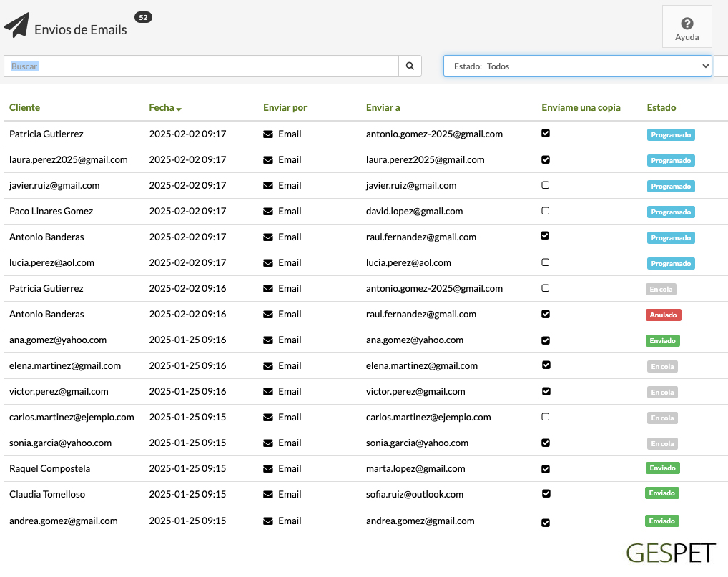The width and height of the screenshot is (728, 577).
Task: Click the Buscar search input field
Action: coord(201,66)
